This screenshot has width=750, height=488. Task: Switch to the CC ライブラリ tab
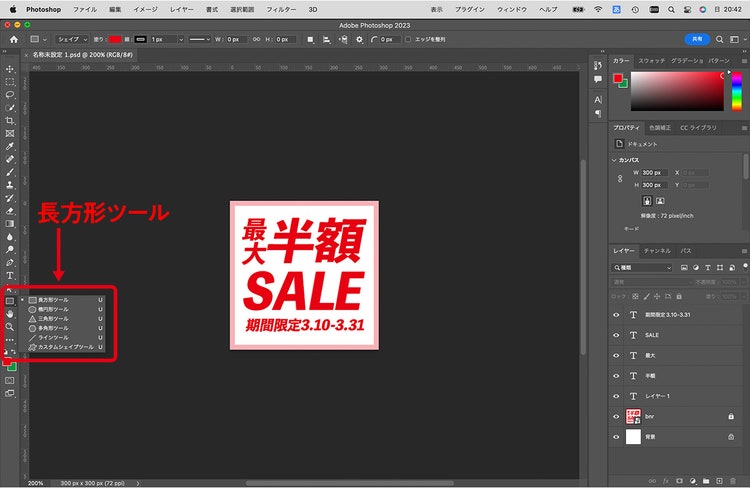[x=698, y=128]
